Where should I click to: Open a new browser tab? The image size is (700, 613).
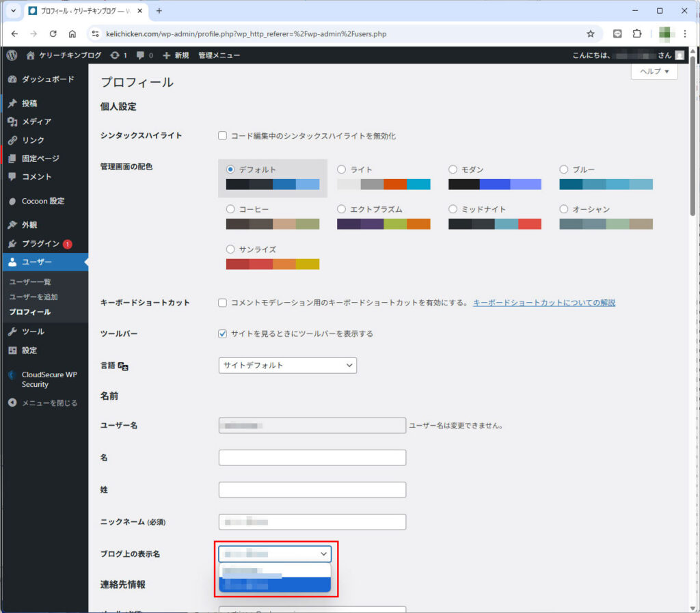159,11
